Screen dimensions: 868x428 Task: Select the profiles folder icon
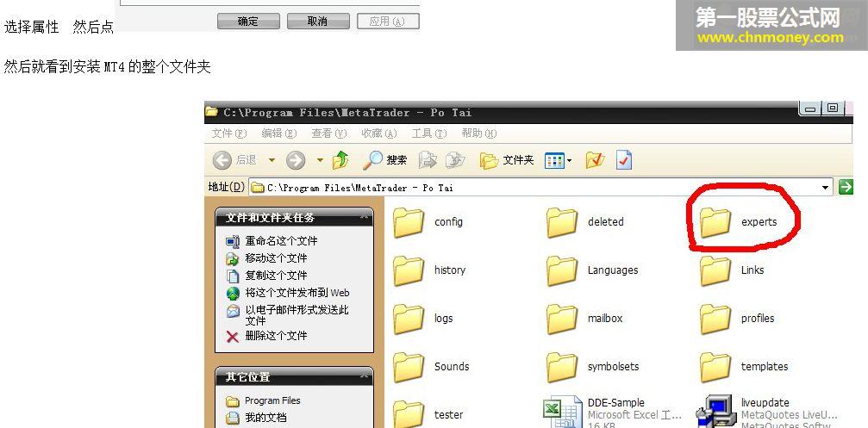tap(715, 319)
